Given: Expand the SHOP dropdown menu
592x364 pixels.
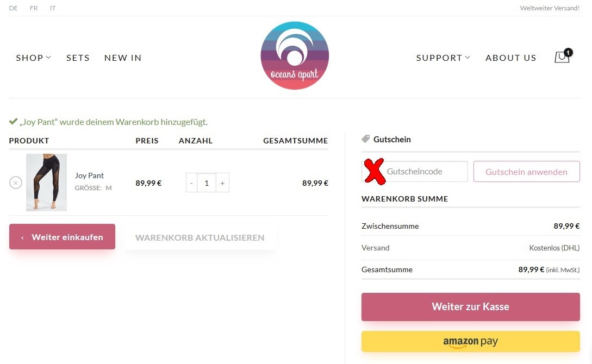Looking at the screenshot, I should 33,58.
